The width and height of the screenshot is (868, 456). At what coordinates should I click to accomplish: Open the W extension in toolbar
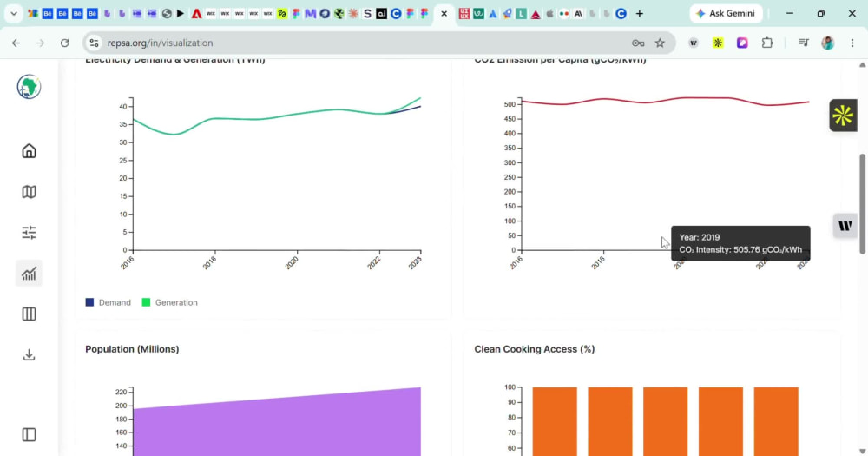point(693,43)
